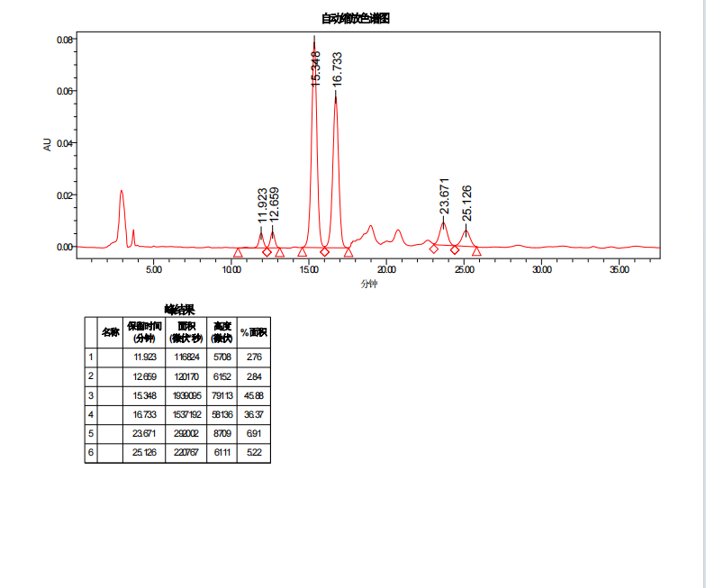Click the 分钟 x-axis label
Screen dimensions: 706x588
(369, 283)
